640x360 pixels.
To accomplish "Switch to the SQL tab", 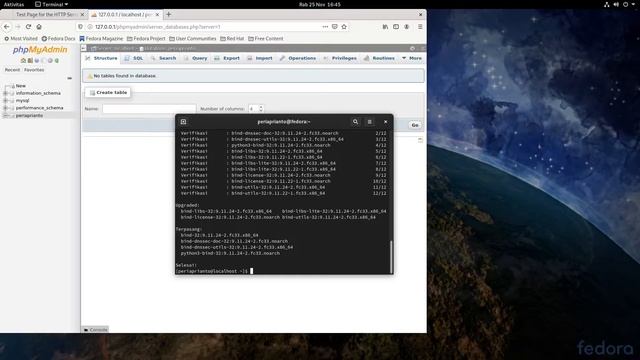I will pyautogui.click(x=134, y=58).
